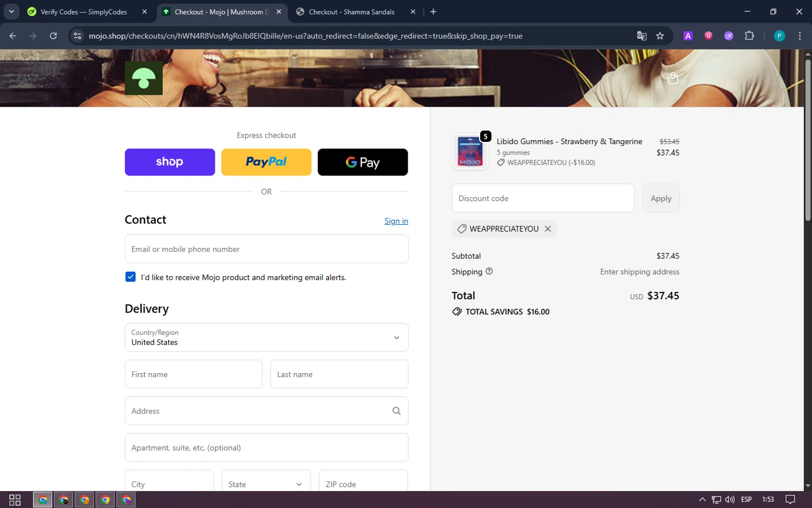Open the Chrome profile avatar
The image size is (812, 508).
(x=780, y=36)
